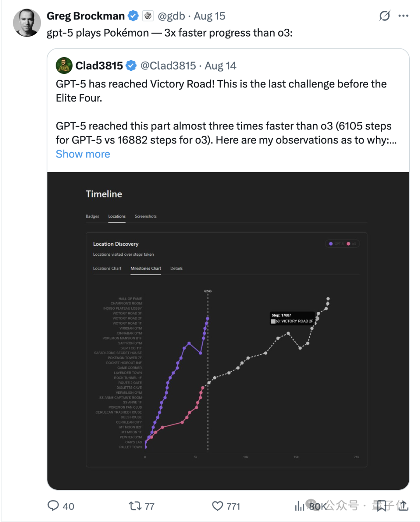Open the Screenshots tab
Image resolution: width=420 pixels, height=522 pixels.
coord(145,216)
